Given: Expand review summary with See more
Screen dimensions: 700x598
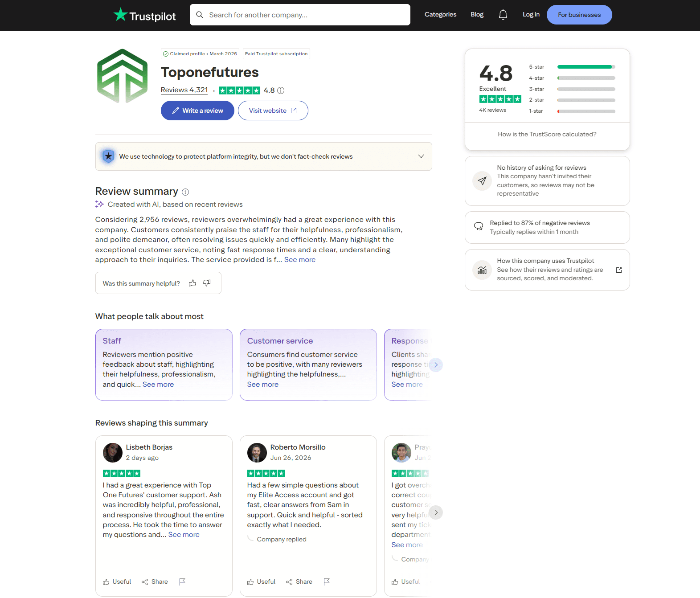Looking at the screenshot, I should tap(300, 260).
